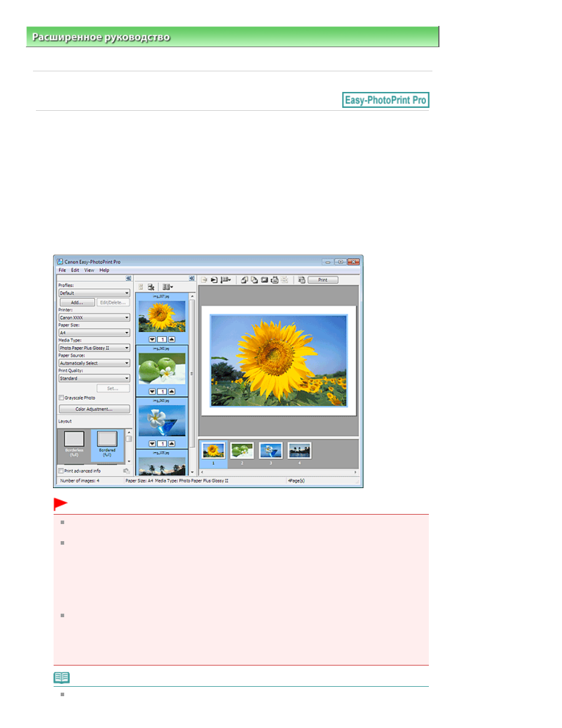Tick the Print advanced info checkbox
The height and width of the screenshot is (728, 562).
[61, 471]
